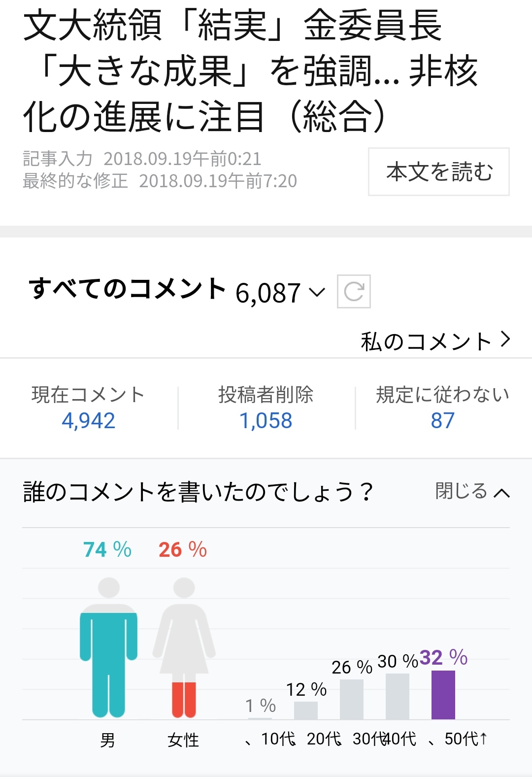Click the 誰のコメントを書いたのでしょう heading
Image resolution: width=532 pixels, height=777 pixels.
click(198, 492)
